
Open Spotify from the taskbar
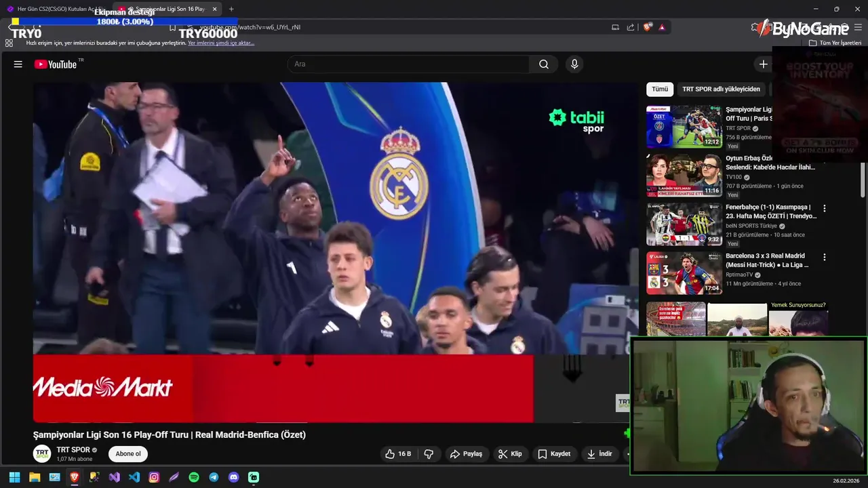[194, 477]
